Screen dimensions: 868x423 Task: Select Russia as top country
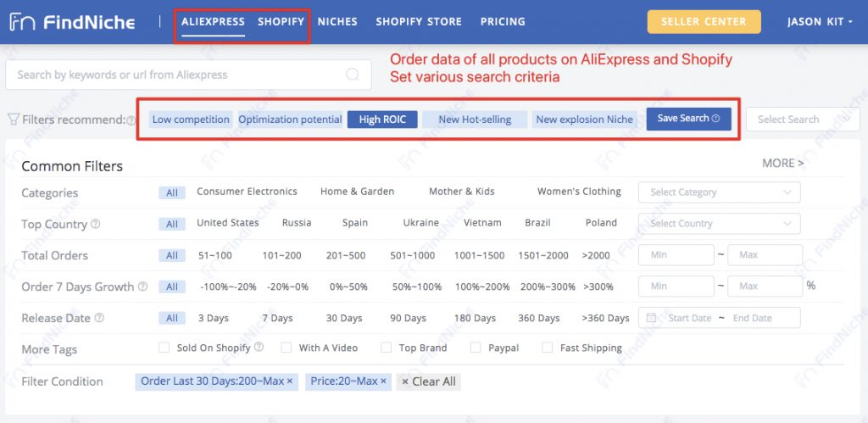297,223
